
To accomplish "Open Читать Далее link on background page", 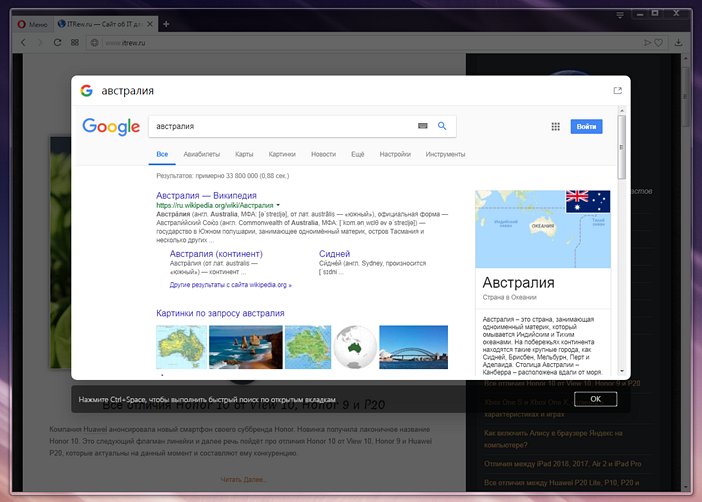I will tap(244, 480).
